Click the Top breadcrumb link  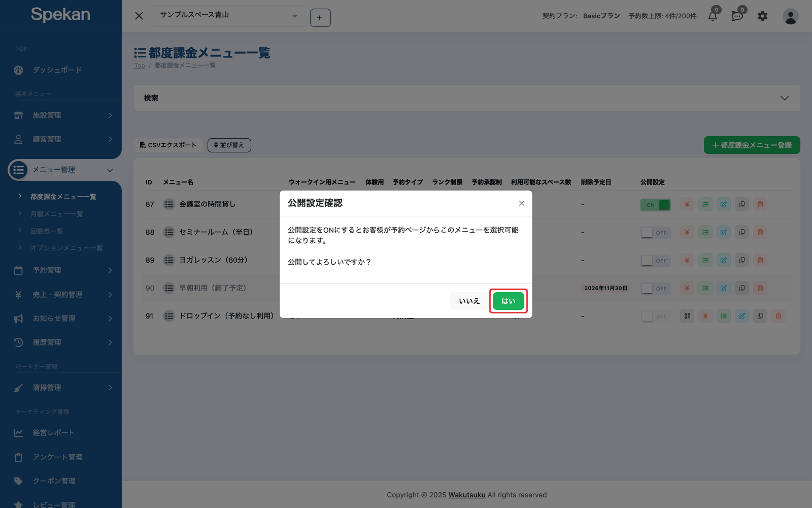pyautogui.click(x=140, y=66)
